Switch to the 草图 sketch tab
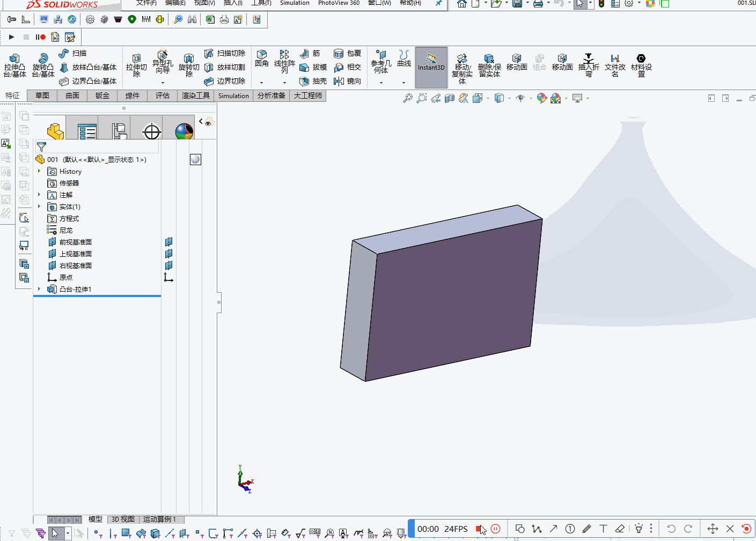This screenshot has width=756, height=541. 42,95
